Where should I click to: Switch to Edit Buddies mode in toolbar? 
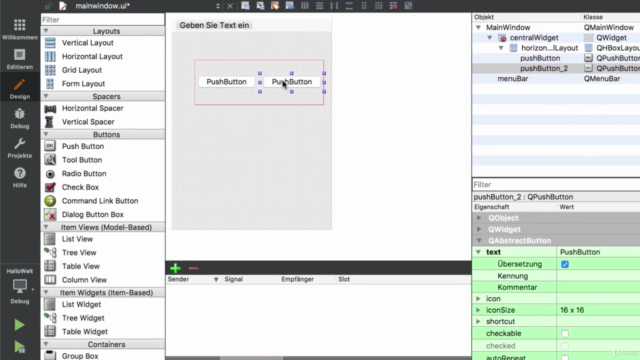click(x=275, y=6)
